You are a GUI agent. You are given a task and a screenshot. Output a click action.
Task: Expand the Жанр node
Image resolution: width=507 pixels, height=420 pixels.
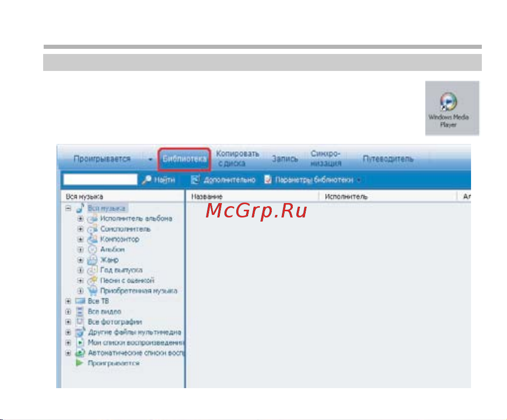coord(81,260)
